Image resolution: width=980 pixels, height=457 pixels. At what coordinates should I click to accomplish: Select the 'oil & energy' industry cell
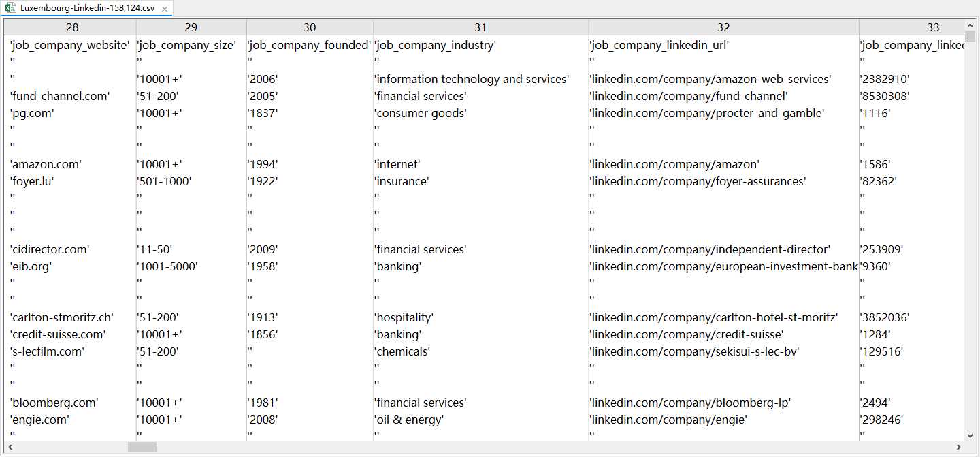coord(480,420)
